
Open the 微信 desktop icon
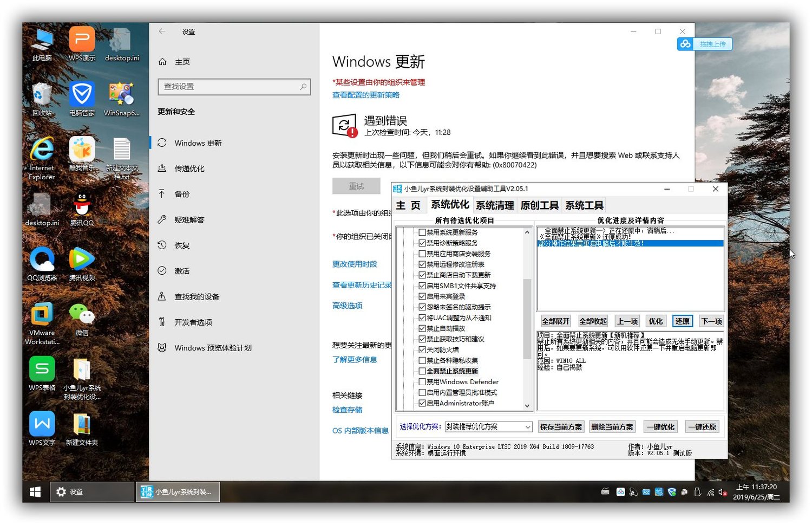coord(82,315)
